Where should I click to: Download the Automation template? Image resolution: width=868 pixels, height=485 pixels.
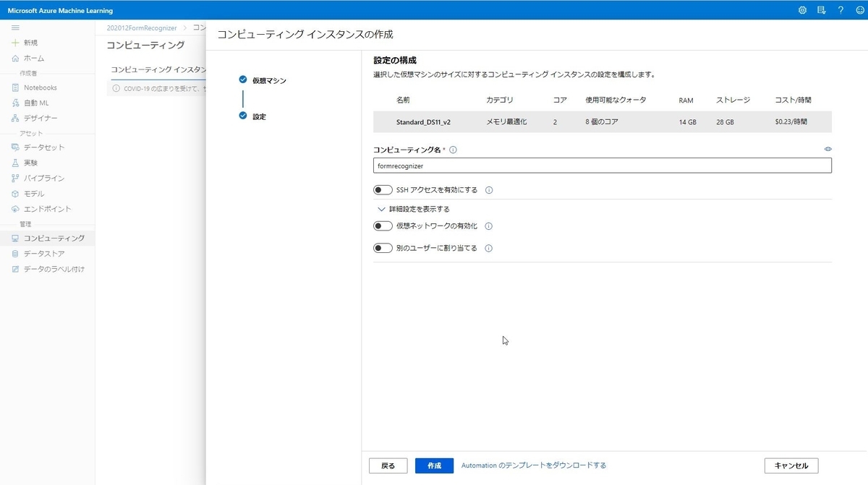pos(536,465)
